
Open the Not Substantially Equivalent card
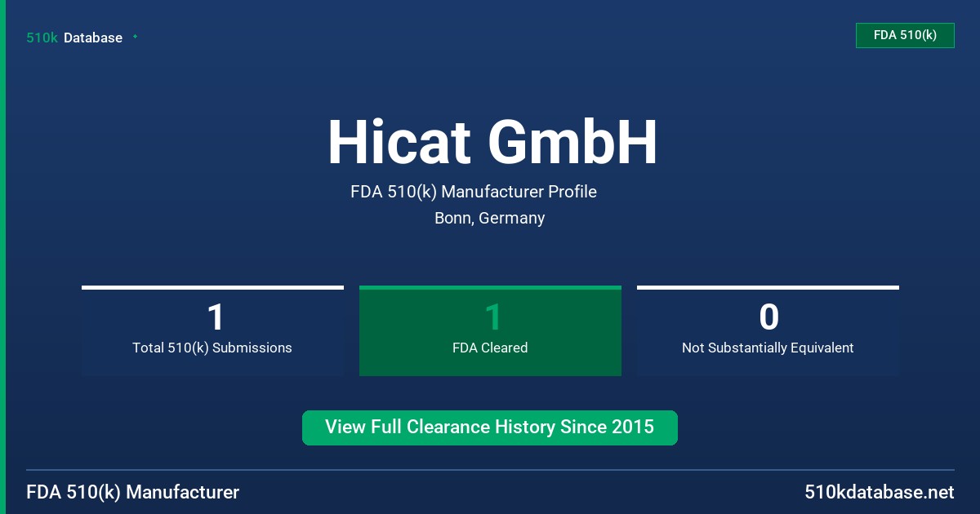[768, 330]
